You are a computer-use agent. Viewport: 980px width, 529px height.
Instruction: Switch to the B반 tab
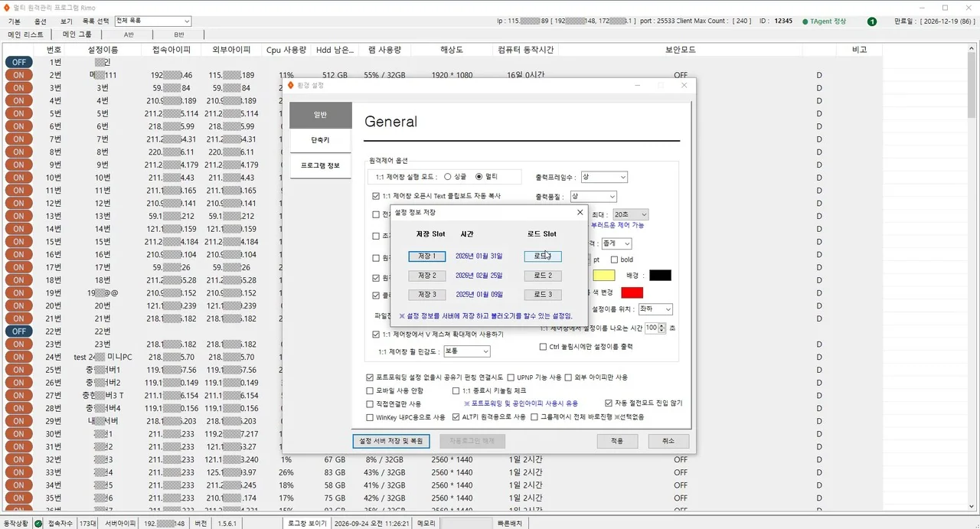[178, 34]
